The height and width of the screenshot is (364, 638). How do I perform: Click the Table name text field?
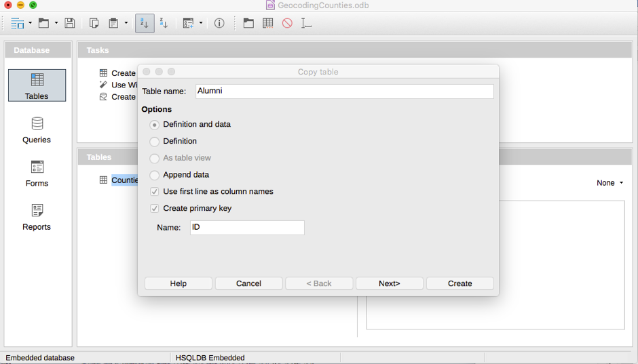click(x=344, y=91)
